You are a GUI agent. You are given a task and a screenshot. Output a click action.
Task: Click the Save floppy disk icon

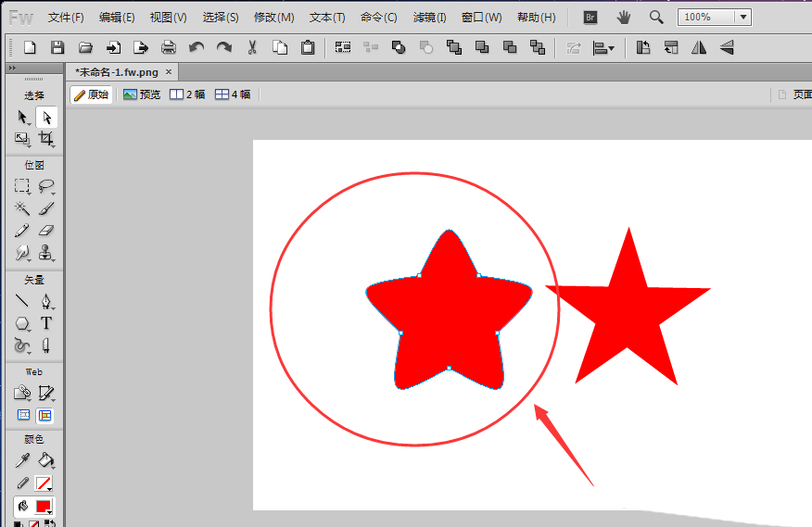[57, 47]
